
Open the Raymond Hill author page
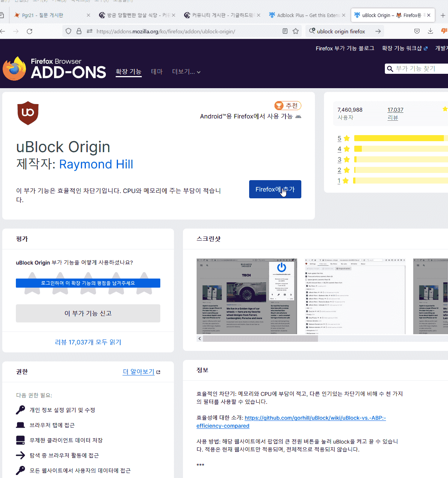pyautogui.click(x=96, y=164)
